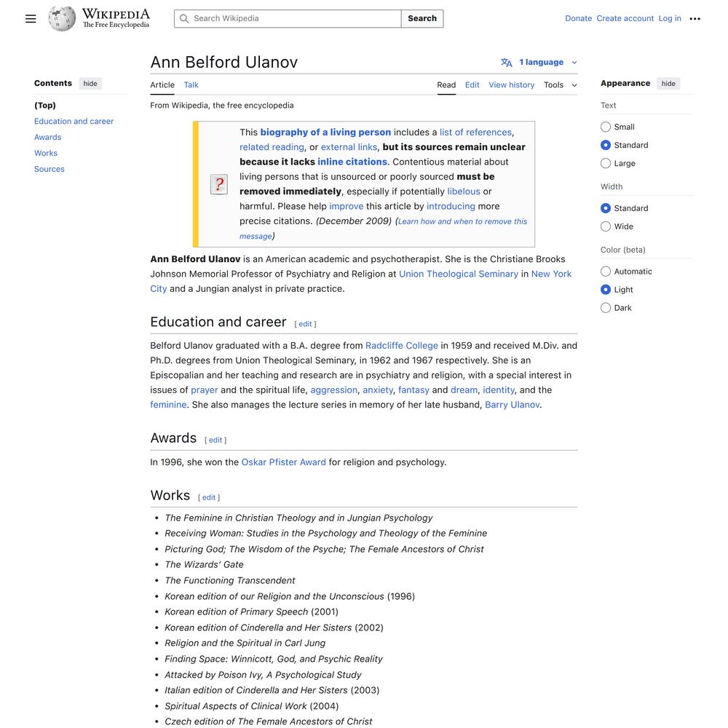
Task: Open the Barry Ulanov link
Action: 512,405
